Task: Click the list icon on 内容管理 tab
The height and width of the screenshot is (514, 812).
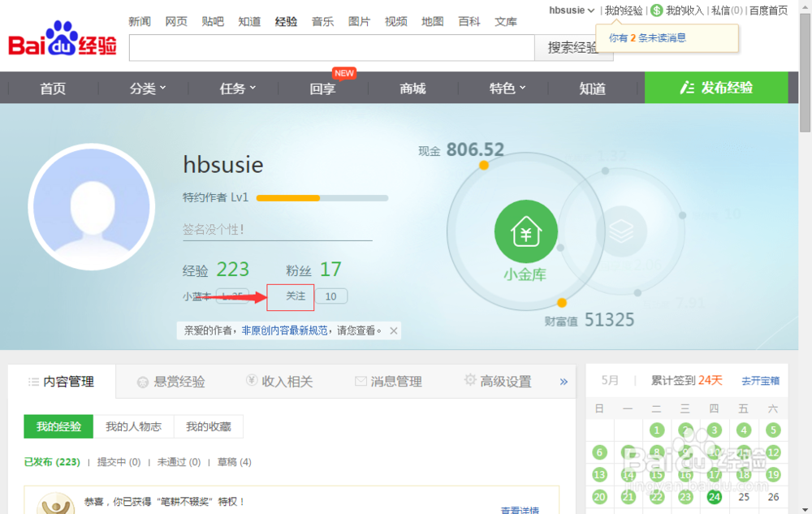Action: point(34,381)
